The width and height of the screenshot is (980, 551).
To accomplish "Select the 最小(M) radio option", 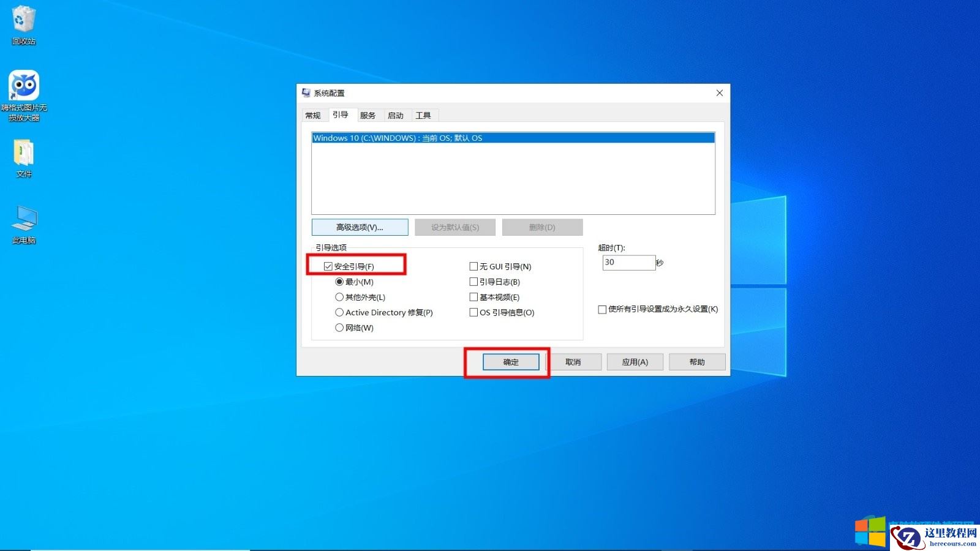I will tap(339, 282).
